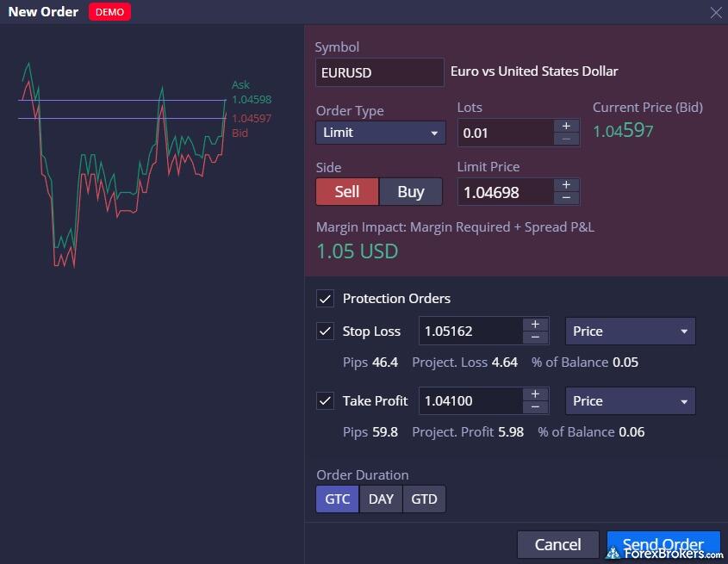
Task: Select the Sell side
Action: (x=347, y=191)
